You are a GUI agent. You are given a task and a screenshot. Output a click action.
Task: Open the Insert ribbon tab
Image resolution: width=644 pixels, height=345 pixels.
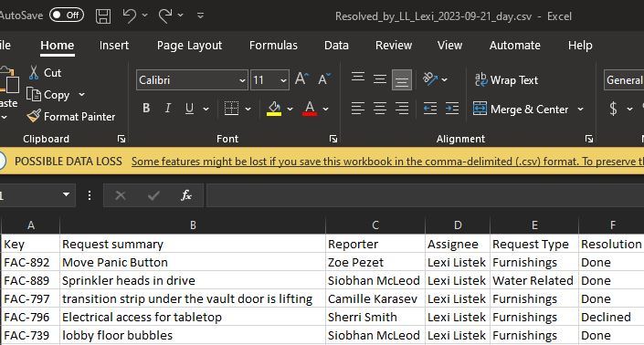[x=114, y=45]
